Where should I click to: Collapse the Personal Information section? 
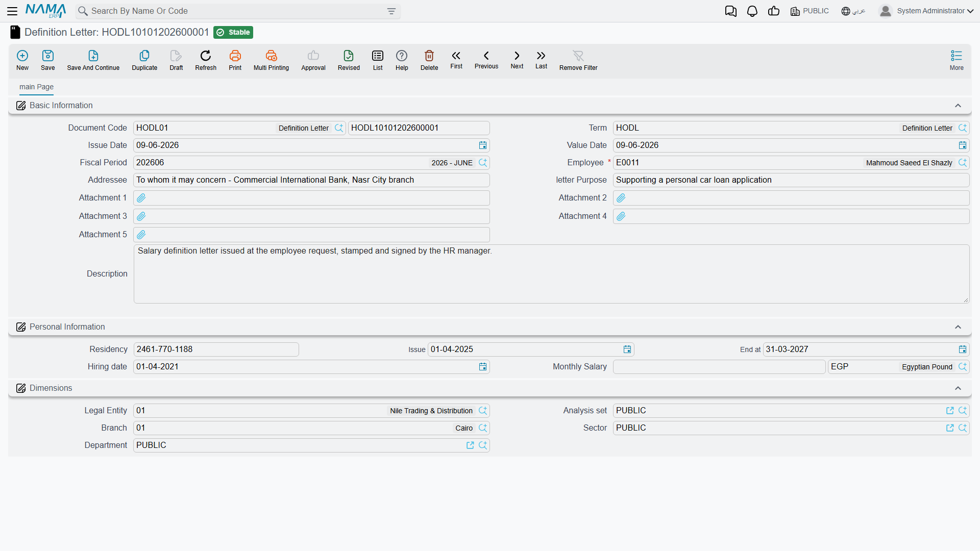point(958,327)
